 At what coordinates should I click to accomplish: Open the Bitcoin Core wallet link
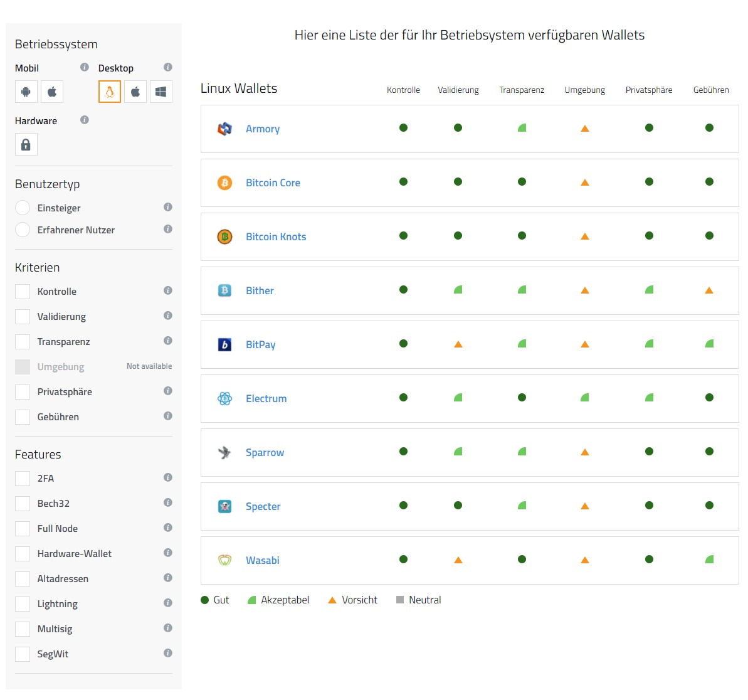click(273, 183)
